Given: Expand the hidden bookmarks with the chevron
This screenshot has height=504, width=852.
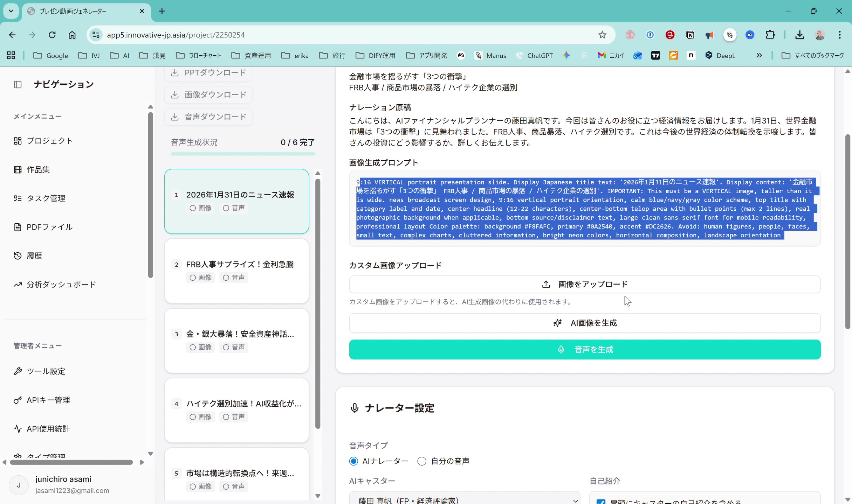Looking at the screenshot, I should click(759, 55).
